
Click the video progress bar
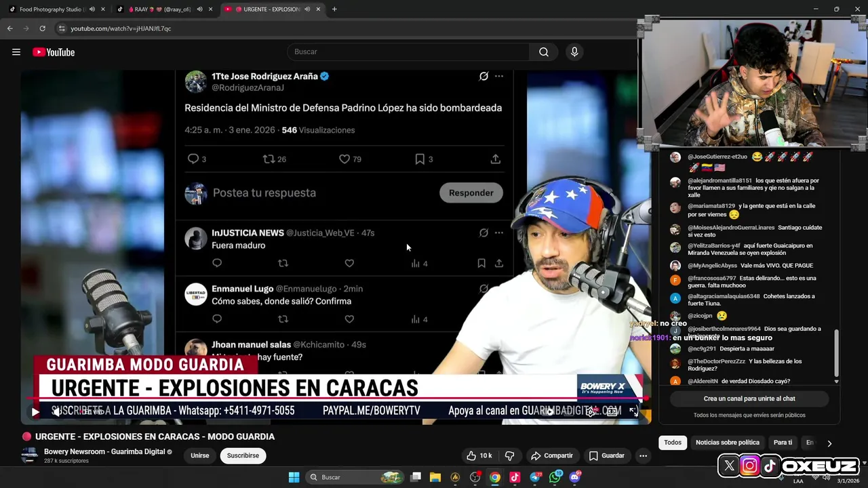(x=336, y=400)
